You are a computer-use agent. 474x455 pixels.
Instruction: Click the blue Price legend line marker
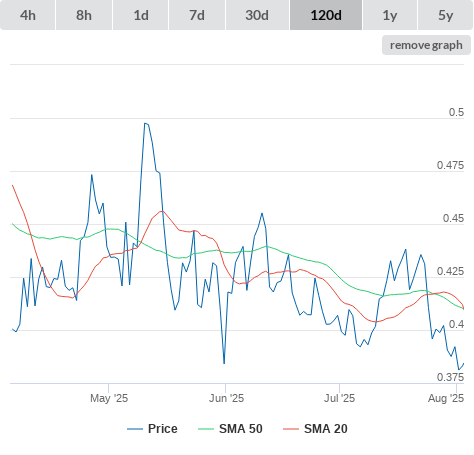[135, 429]
